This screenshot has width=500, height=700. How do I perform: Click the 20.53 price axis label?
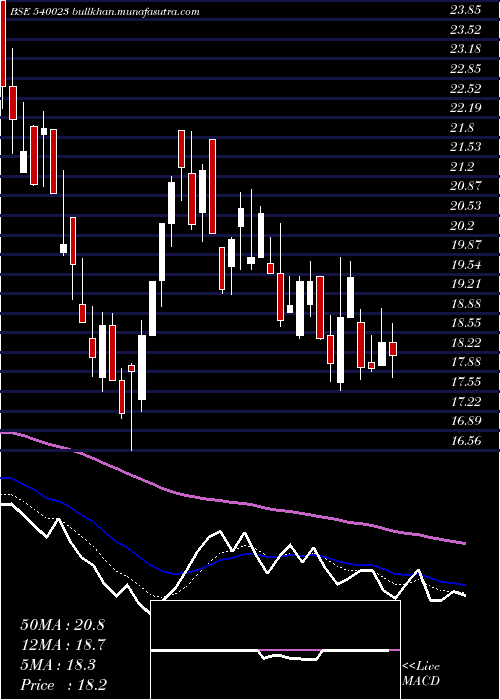tap(466, 206)
